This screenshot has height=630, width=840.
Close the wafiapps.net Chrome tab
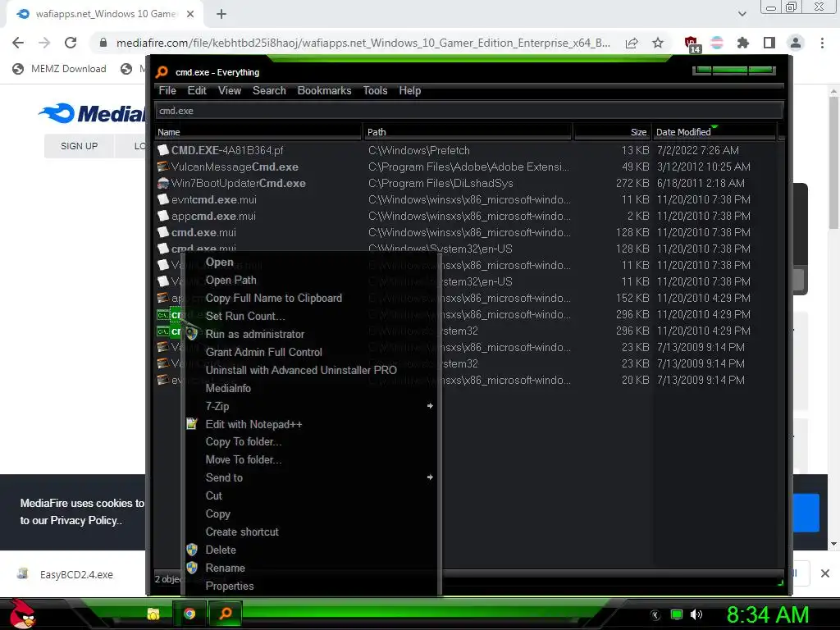point(190,14)
